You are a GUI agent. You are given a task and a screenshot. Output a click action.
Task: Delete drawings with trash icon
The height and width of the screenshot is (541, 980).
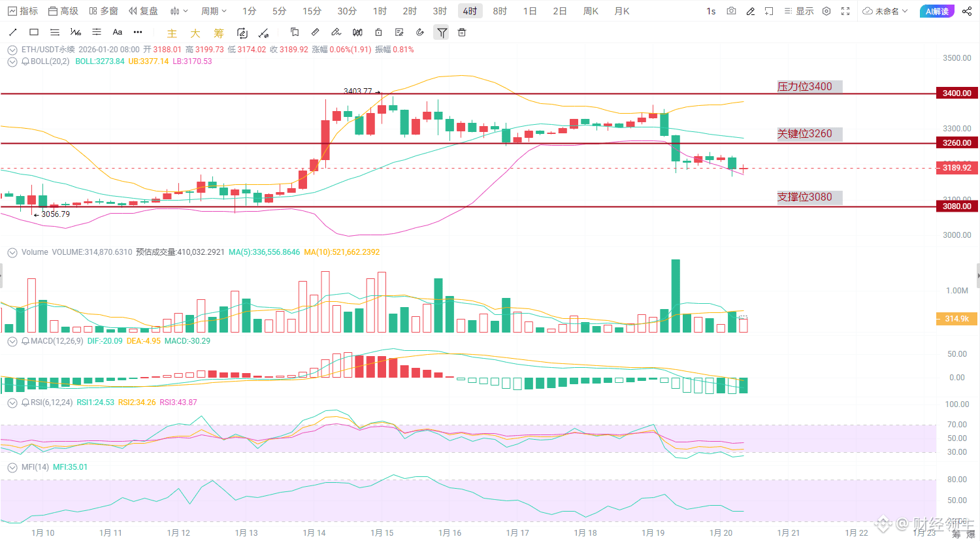click(x=462, y=32)
